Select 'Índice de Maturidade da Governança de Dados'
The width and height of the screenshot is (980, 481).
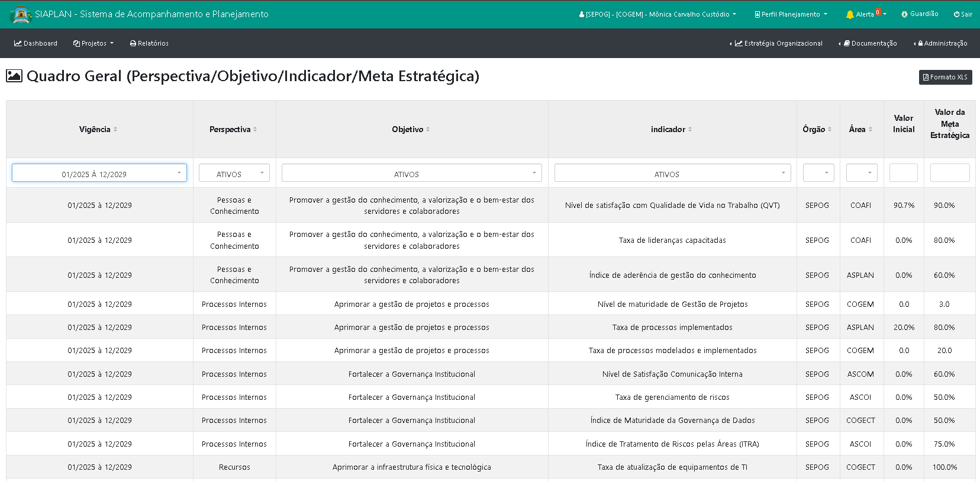[x=672, y=421]
